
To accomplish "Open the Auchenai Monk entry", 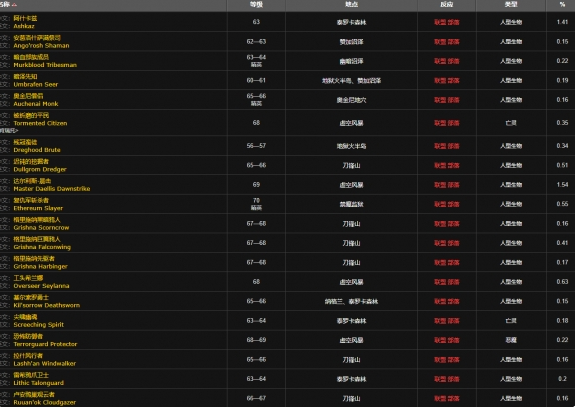I will (36, 104).
